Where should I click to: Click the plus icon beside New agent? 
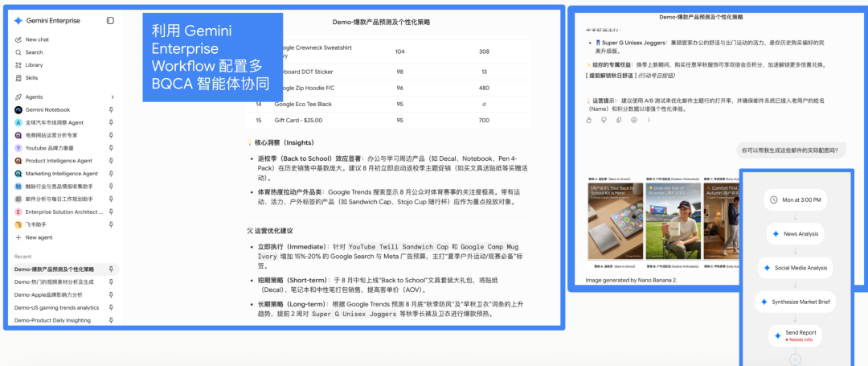click(18, 237)
